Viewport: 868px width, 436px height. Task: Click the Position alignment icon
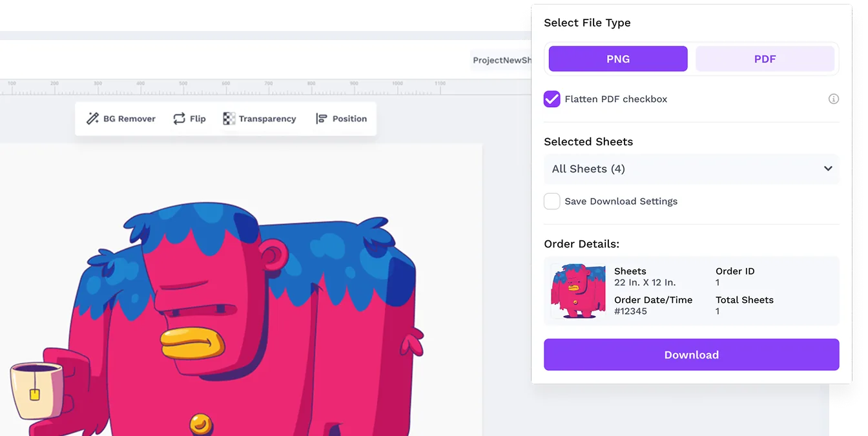pos(321,119)
